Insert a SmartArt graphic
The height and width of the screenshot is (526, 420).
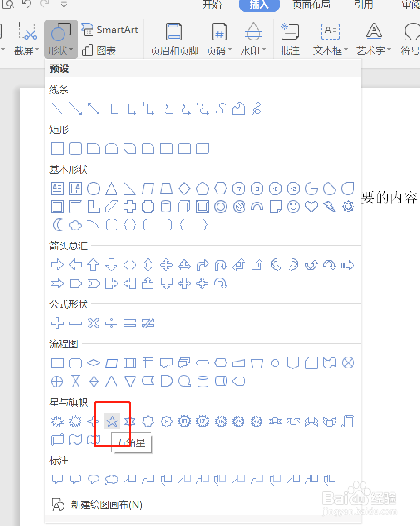click(110, 30)
